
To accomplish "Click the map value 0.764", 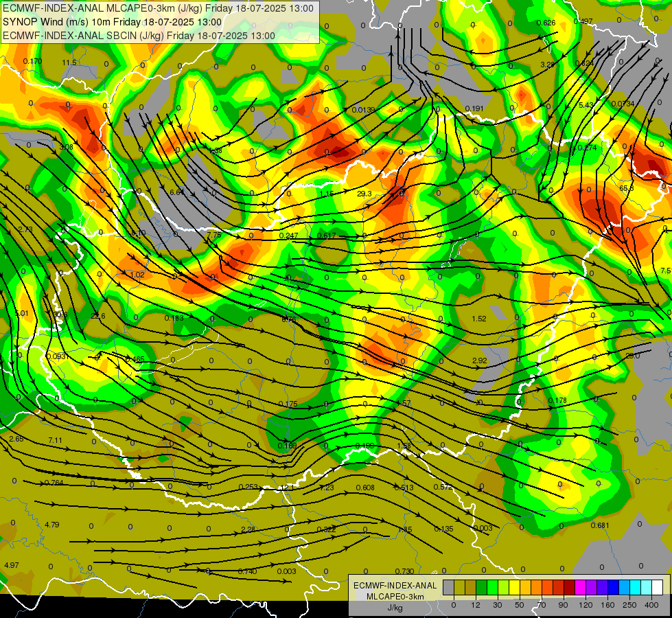I will point(54,483).
